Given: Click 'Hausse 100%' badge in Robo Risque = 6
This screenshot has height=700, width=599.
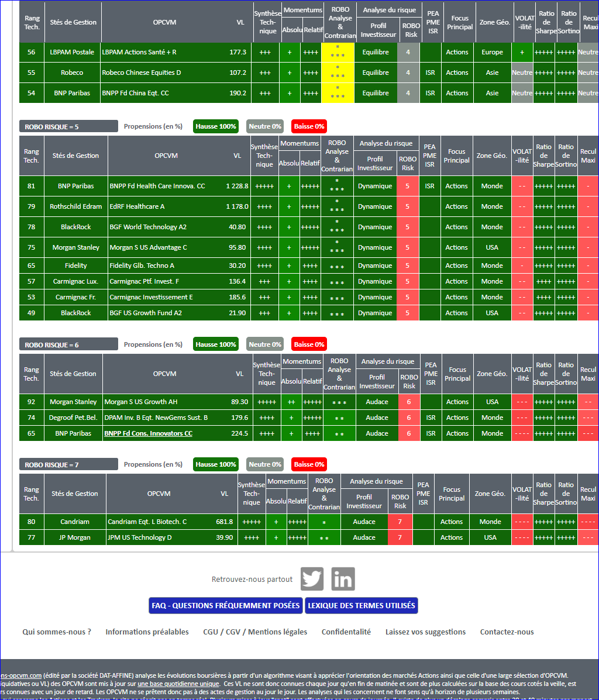Looking at the screenshot, I should (x=216, y=344).
